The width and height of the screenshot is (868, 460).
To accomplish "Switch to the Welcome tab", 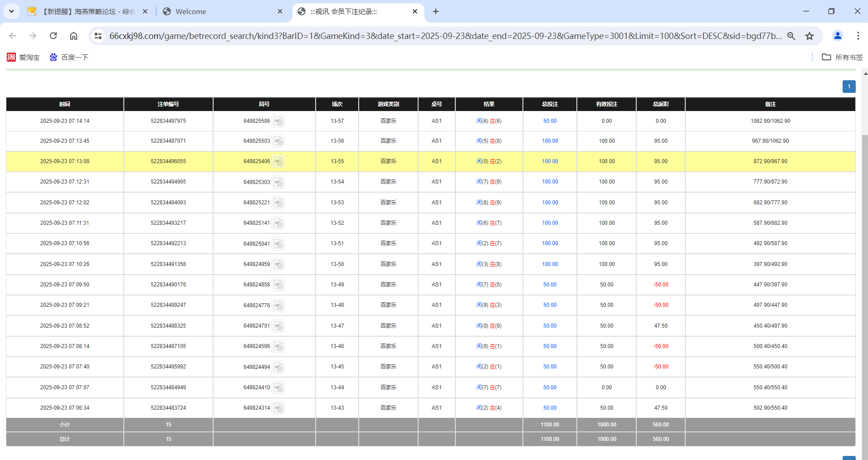I will coord(218,11).
